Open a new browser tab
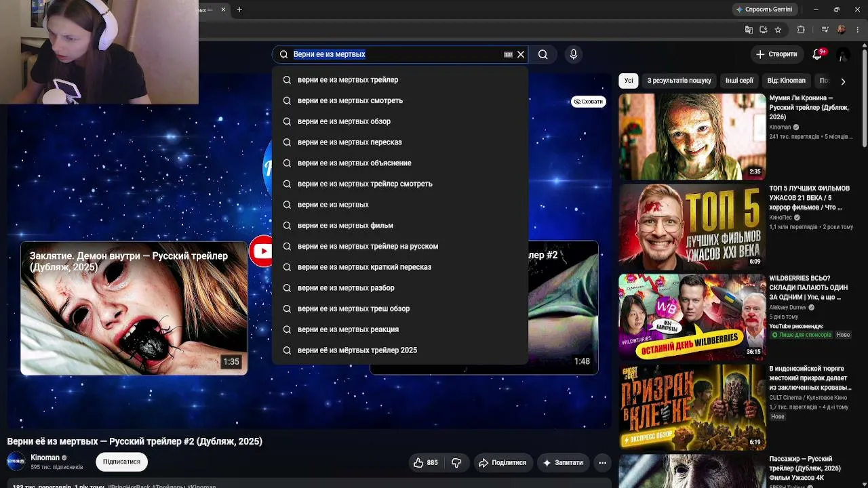This screenshot has width=868, height=488. pos(239,9)
